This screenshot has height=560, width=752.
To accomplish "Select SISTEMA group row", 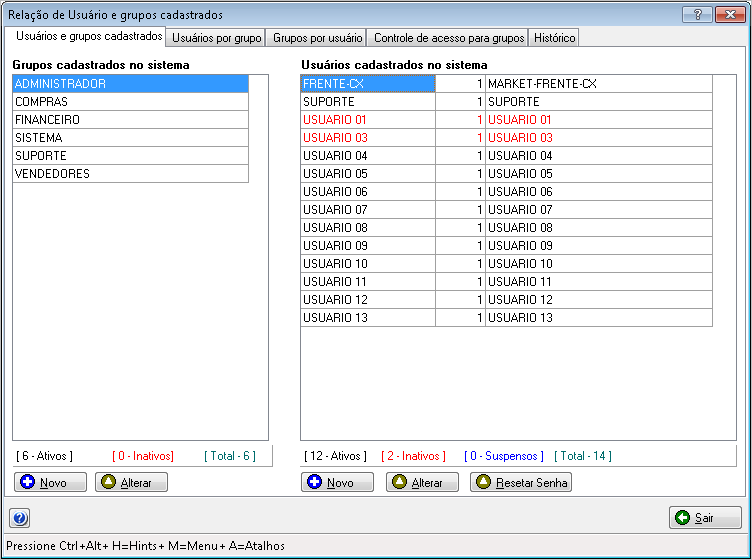I will (130, 138).
